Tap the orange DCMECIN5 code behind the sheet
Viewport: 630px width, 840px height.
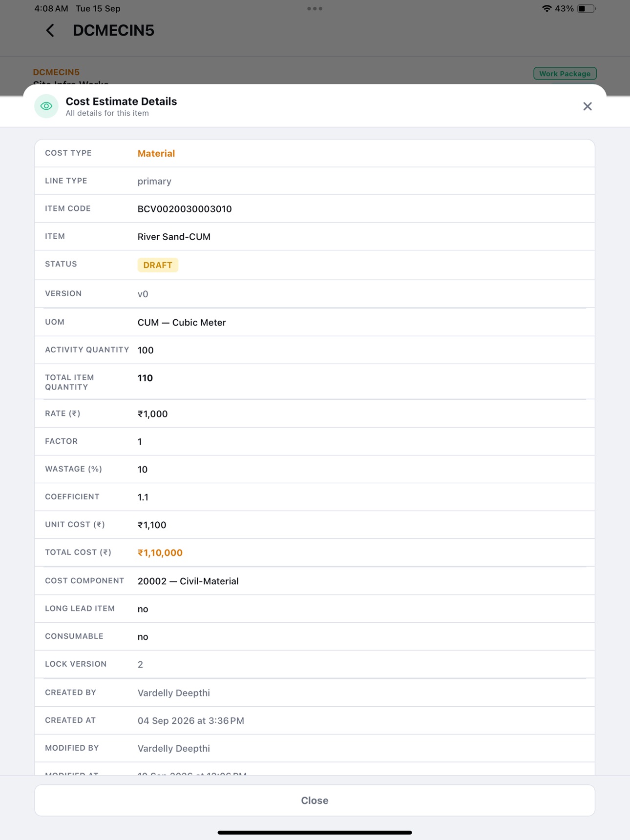pyautogui.click(x=56, y=72)
